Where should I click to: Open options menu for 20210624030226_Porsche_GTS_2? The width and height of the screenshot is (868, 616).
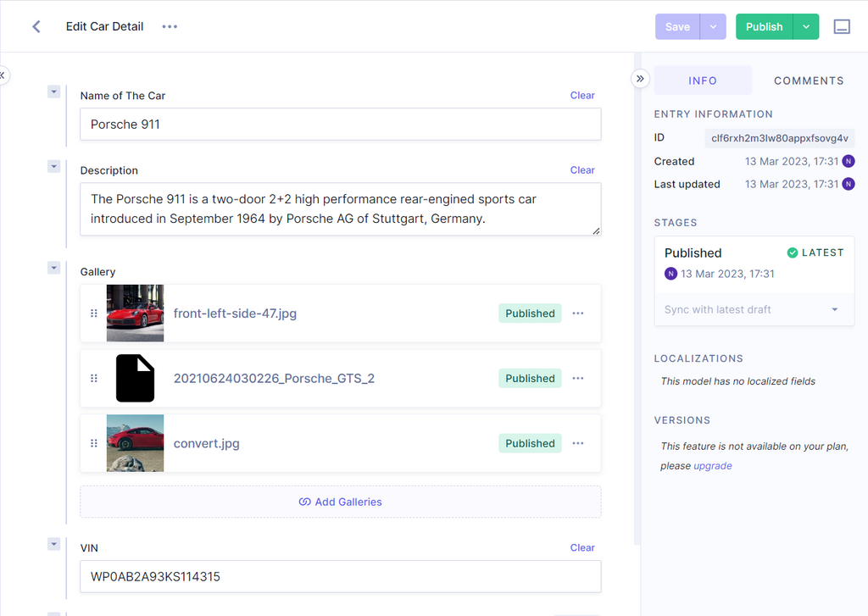click(578, 379)
